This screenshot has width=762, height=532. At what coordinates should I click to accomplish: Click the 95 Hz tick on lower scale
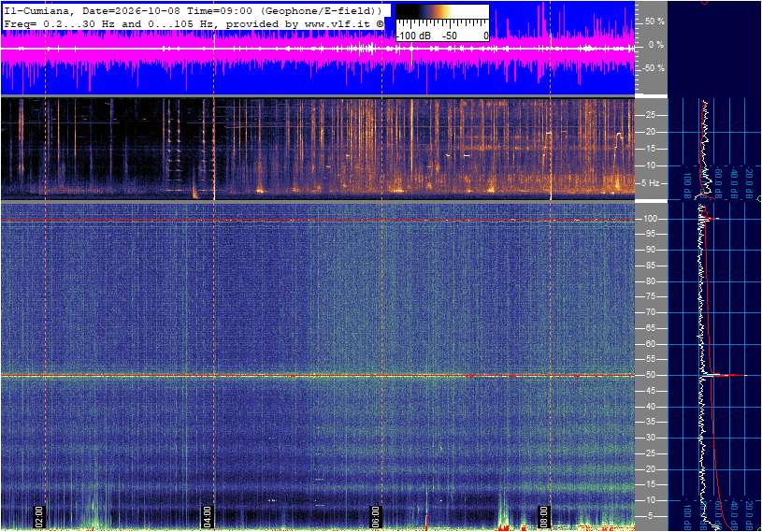tap(650, 234)
